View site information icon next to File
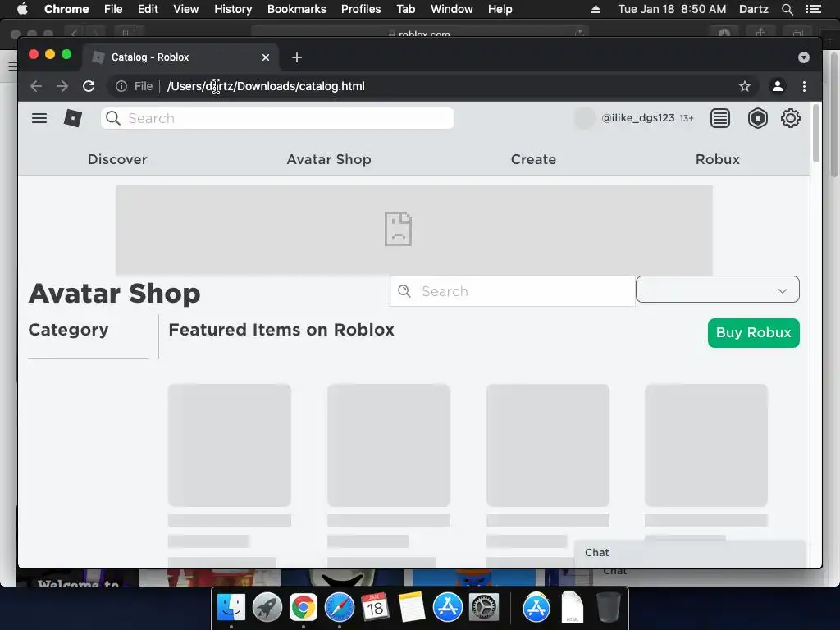The image size is (840, 630). coord(121,86)
